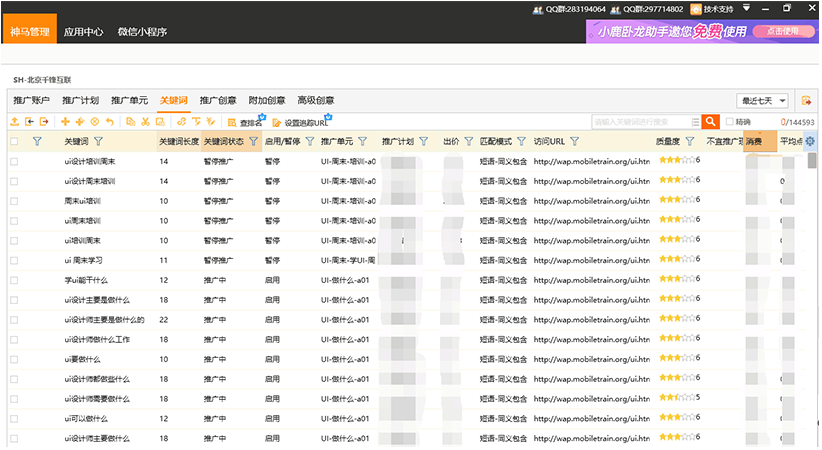Open the 最近七天 date range dropdown
822x450 pixels.
tap(763, 100)
